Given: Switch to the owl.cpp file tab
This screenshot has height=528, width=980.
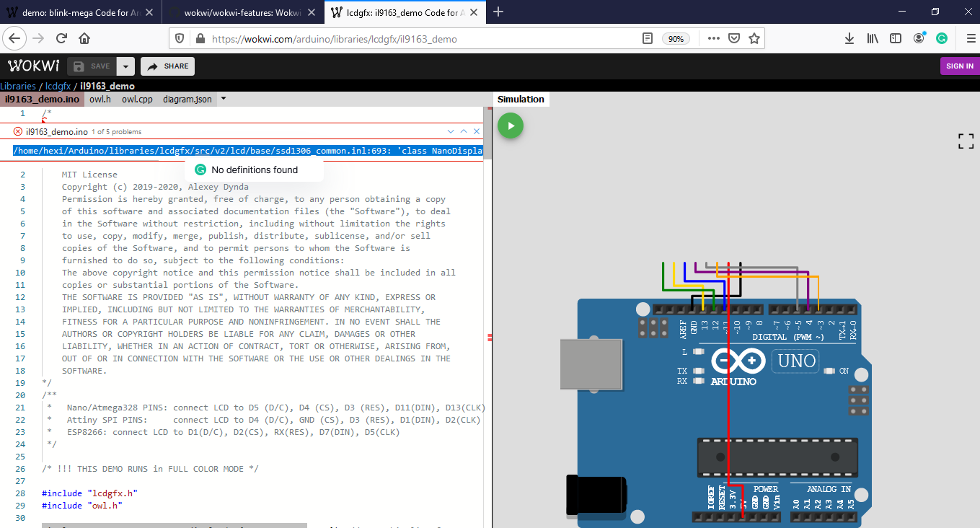Looking at the screenshot, I should [137, 99].
